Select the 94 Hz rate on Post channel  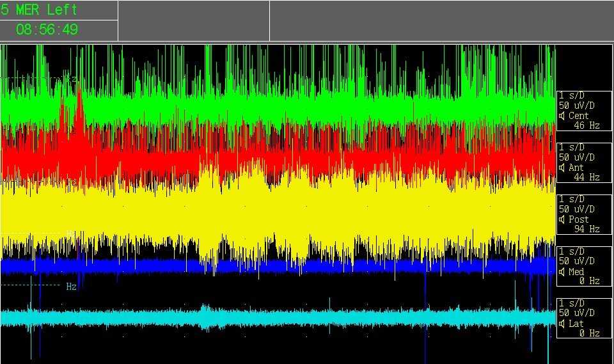(586, 229)
